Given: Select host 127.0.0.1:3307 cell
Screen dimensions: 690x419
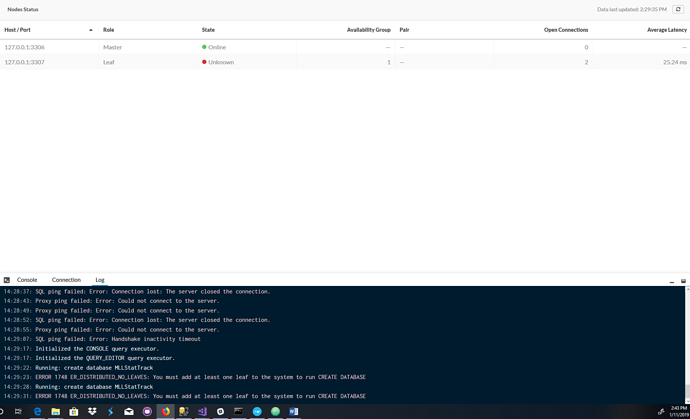Looking at the screenshot, I should pyautogui.click(x=25, y=62).
